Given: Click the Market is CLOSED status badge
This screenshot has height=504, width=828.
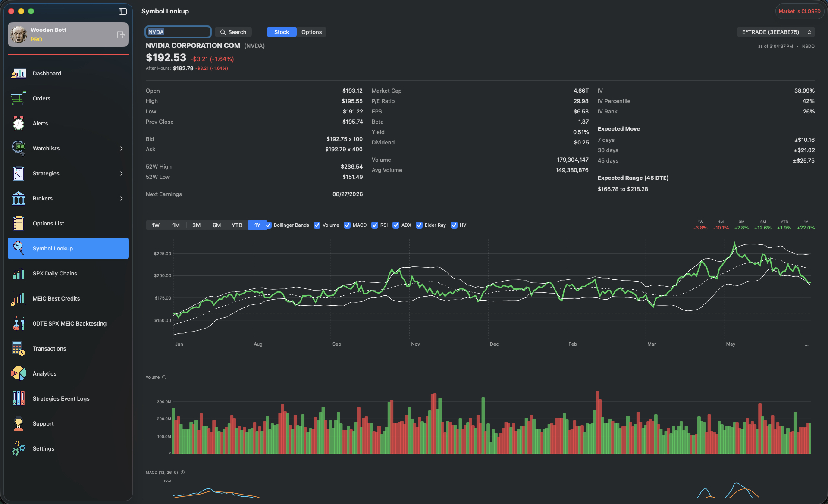Looking at the screenshot, I should (800, 11).
